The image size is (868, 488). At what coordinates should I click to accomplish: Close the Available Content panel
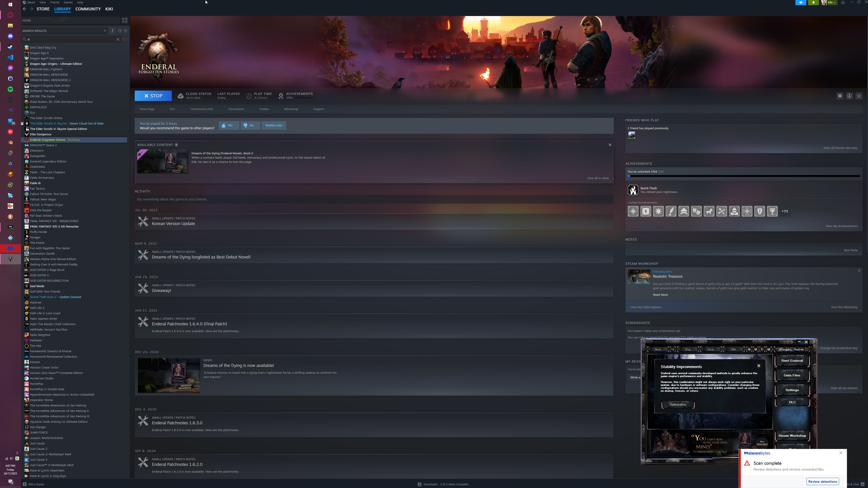point(610,145)
